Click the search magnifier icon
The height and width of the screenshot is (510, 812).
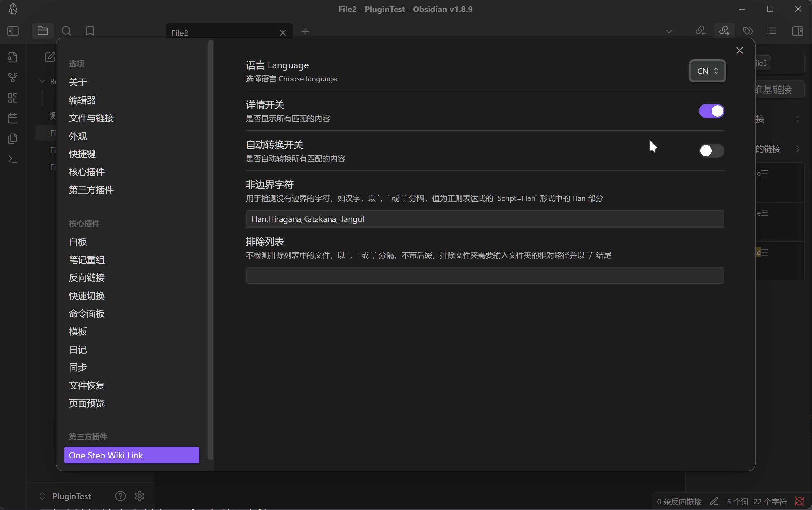[x=66, y=31]
